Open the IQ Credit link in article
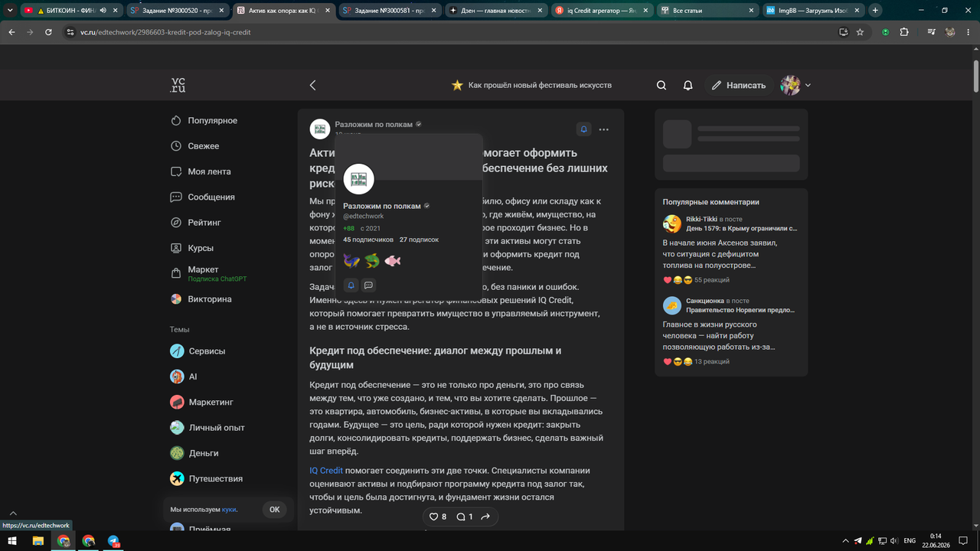Viewport: 980px width, 551px height. pos(326,471)
